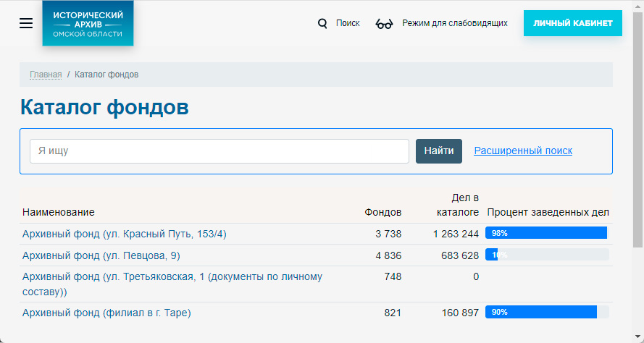Click the Я ищу search field
The height and width of the screenshot is (343, 644).
tap(219, 151)
